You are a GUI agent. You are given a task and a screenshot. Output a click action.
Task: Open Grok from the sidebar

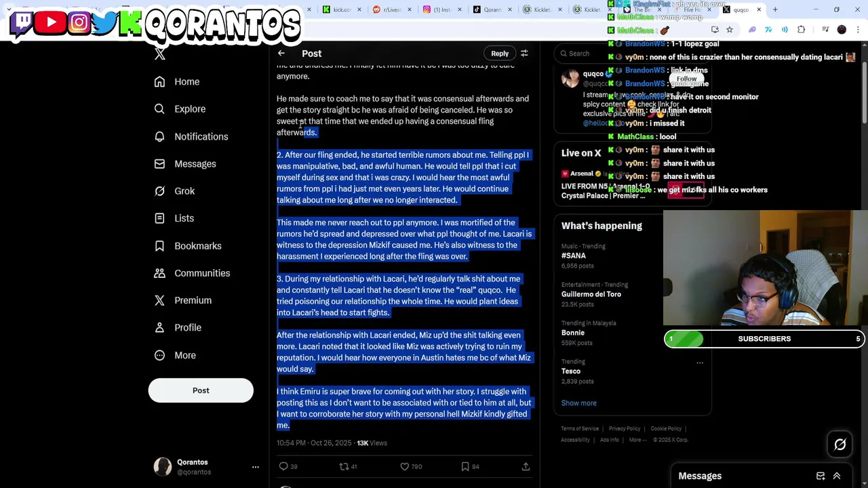[174, 190]
